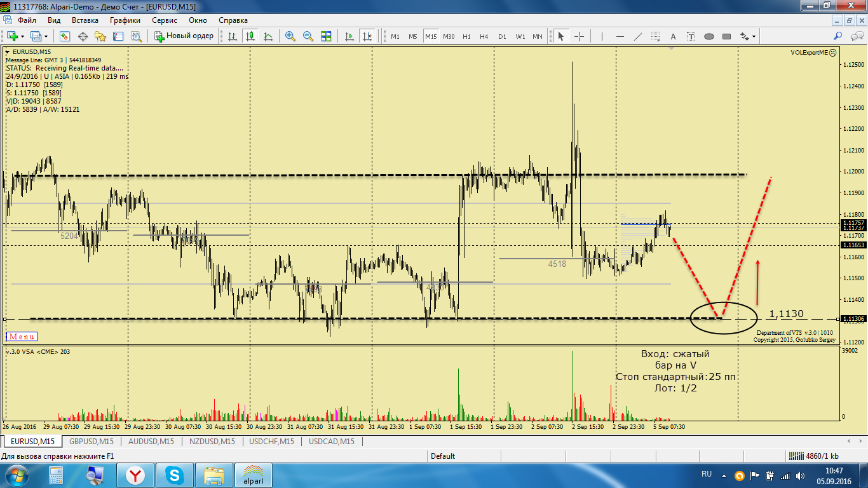Image resolution: width=868 pixels, height=488 pixels.
Task: Draw a horizontal line on the chart
Action: click(x=620, y=36)
